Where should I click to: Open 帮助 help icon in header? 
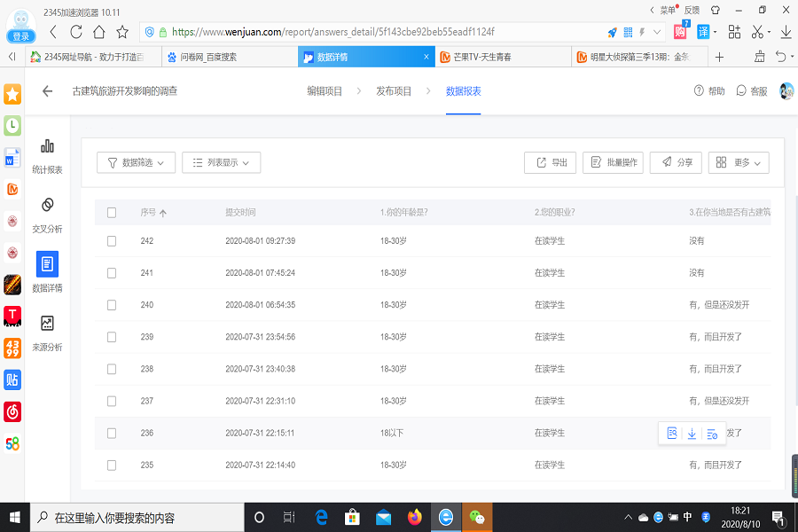tap(708, 91)
